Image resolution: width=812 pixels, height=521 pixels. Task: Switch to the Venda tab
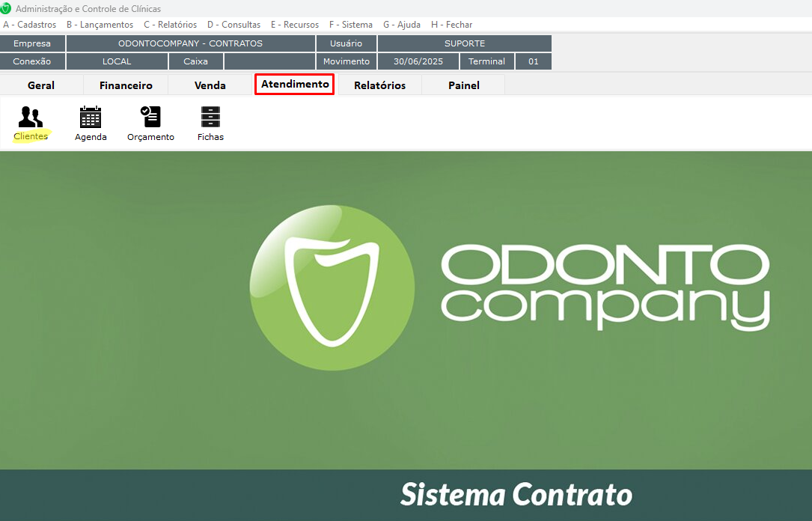click(x=210, y=85)
